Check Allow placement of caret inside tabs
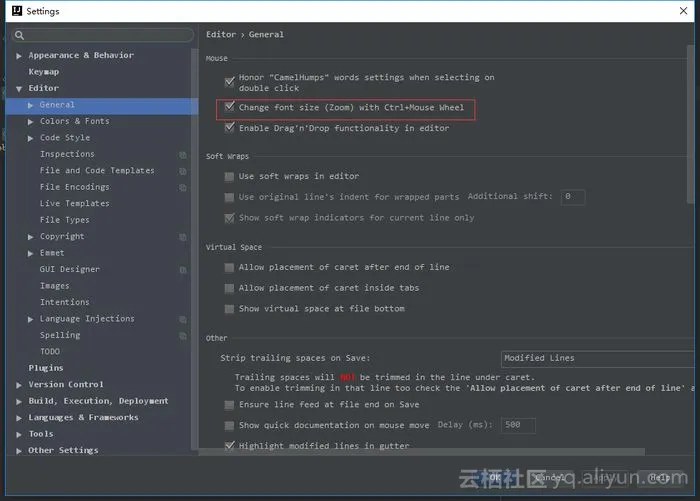 (229, 288)
